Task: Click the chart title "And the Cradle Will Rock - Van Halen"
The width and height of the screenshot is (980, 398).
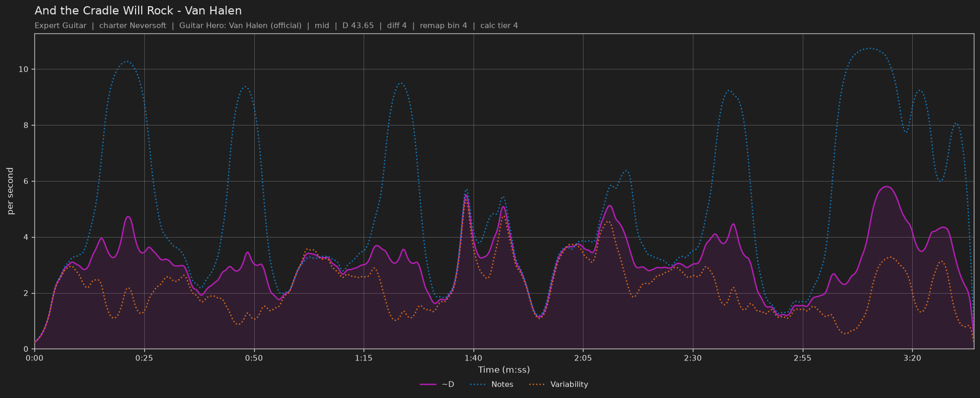Action: pos(138,11)
